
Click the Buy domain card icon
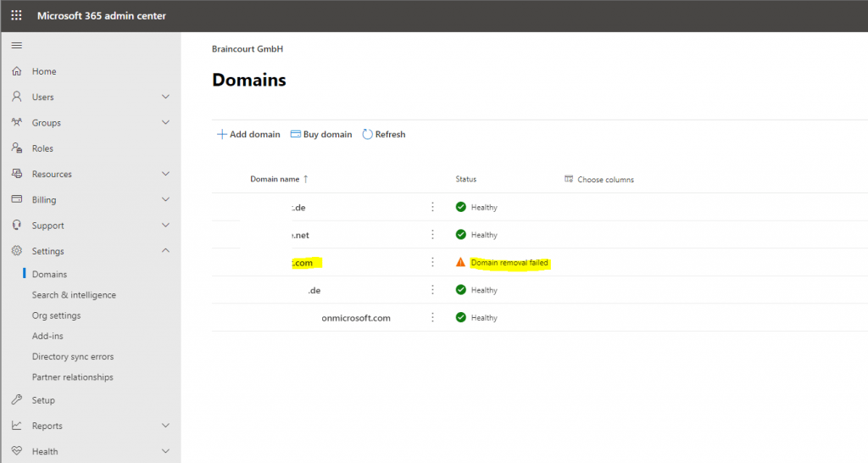click(296, 134)
